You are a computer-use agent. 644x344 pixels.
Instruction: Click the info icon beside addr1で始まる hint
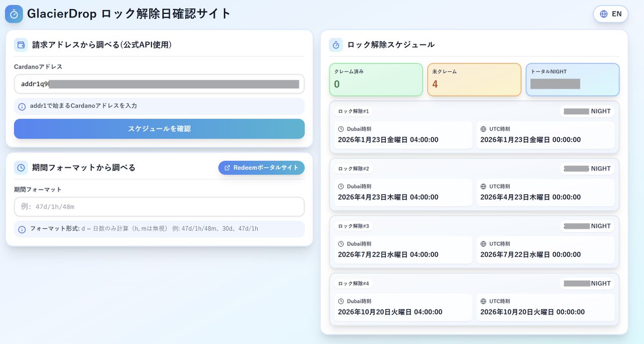tap(22, 106)
